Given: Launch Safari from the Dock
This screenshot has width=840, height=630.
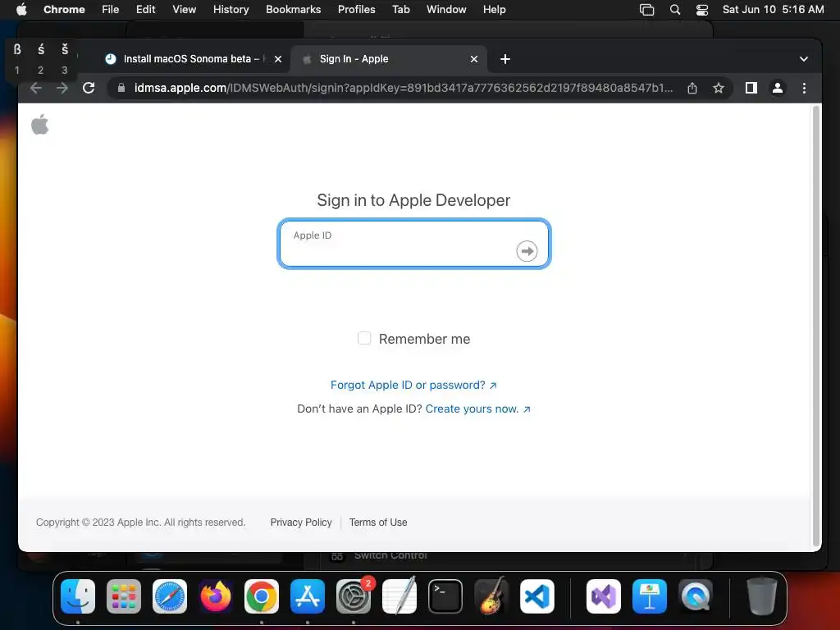Looking at the screenshot, I should (x=170, y=596).
